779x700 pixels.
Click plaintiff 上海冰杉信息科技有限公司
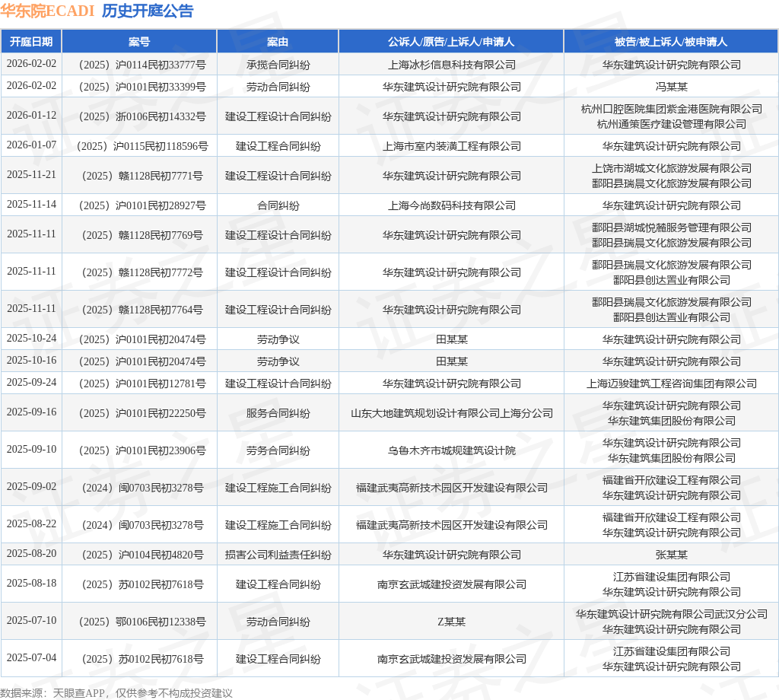(452, 65)
